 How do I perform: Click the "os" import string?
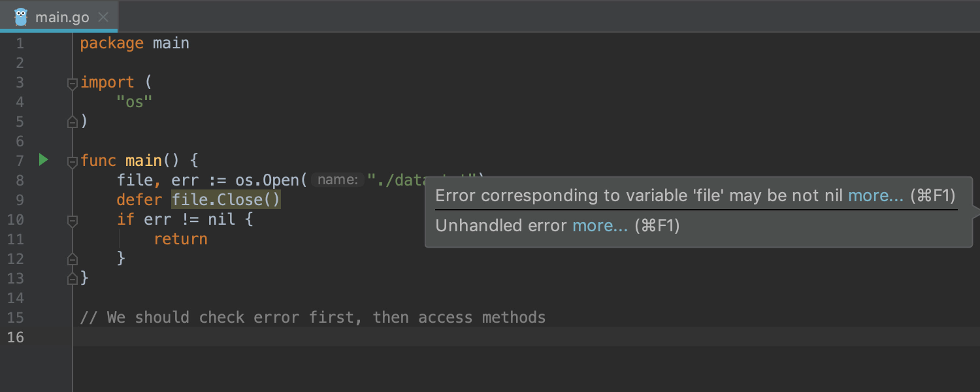(x=134, y=102)
